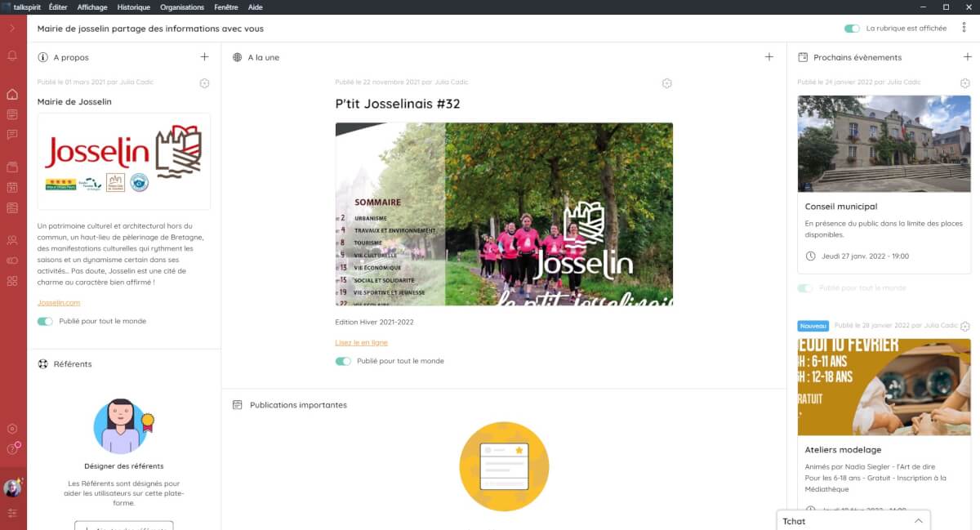This screenshot has width=980, height=530.
Task: Click the info icon beside A propos
Action: click(43, 57)
